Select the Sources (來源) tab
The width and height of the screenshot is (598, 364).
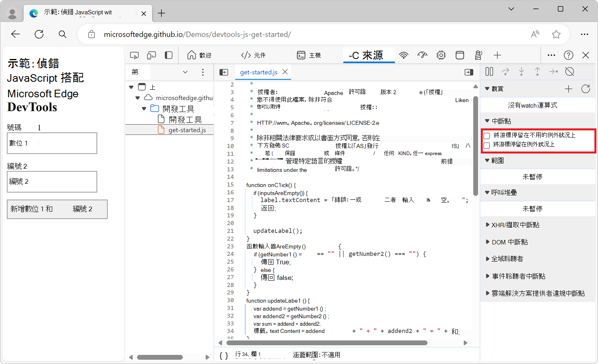[369, 55]
